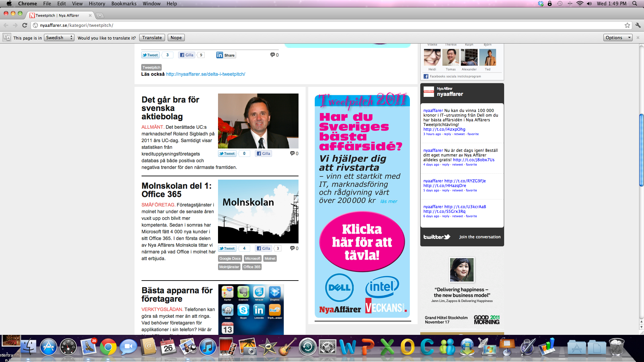Click the translate bar's language icon

click(x=7, y=38)
